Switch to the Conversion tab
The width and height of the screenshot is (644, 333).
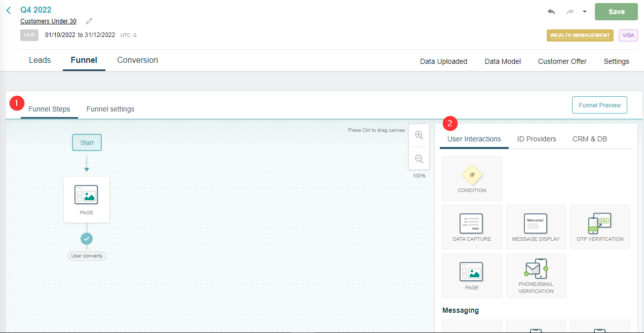click(x=138, y=60)
